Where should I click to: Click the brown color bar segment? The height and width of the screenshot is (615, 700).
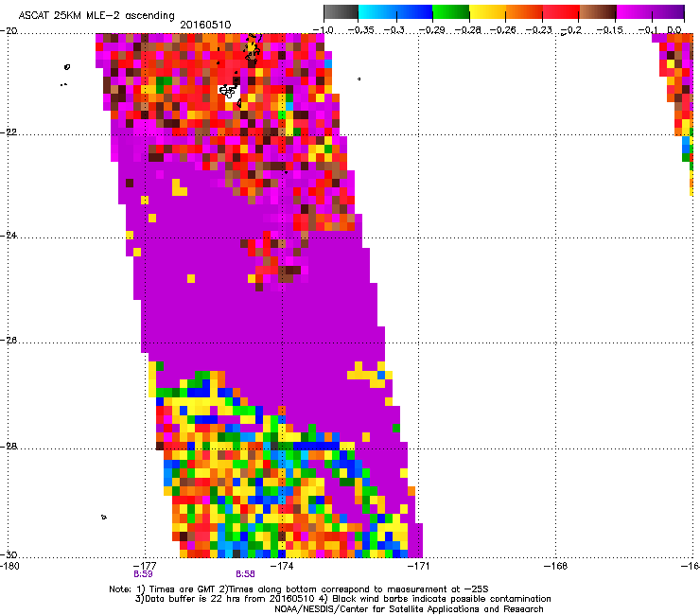[598, 11]
